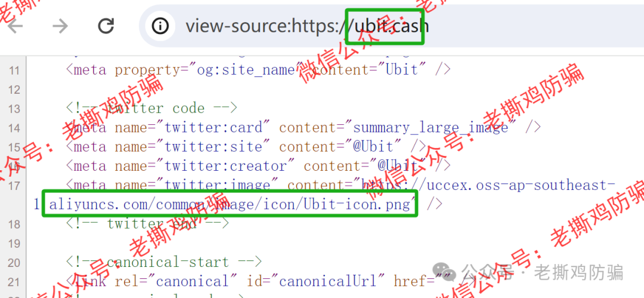Open the site information icon
Viewport: 644px width, 298px height.
click(160, 26)
